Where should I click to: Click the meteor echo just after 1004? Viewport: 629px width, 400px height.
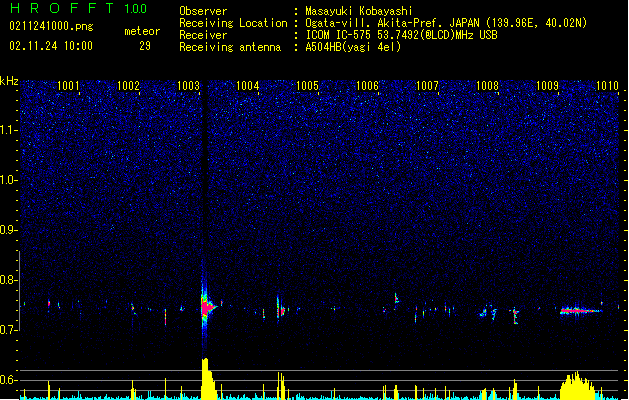click(x=281, y=309)
